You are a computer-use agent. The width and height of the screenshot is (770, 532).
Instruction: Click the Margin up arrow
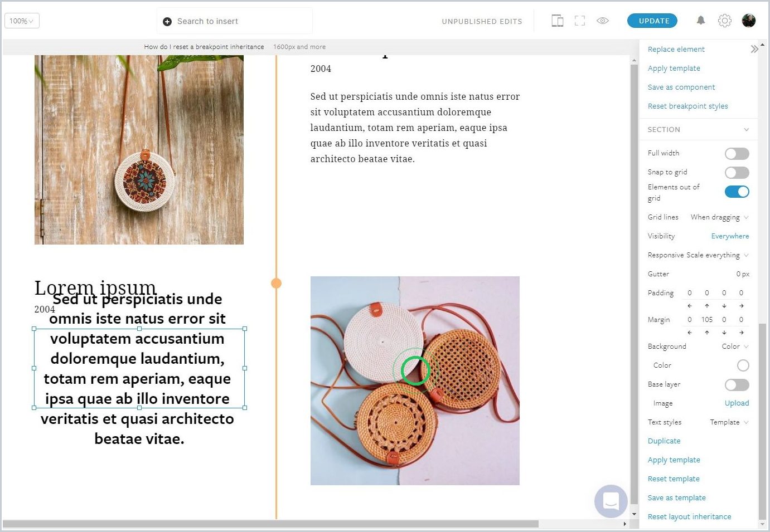707,333
